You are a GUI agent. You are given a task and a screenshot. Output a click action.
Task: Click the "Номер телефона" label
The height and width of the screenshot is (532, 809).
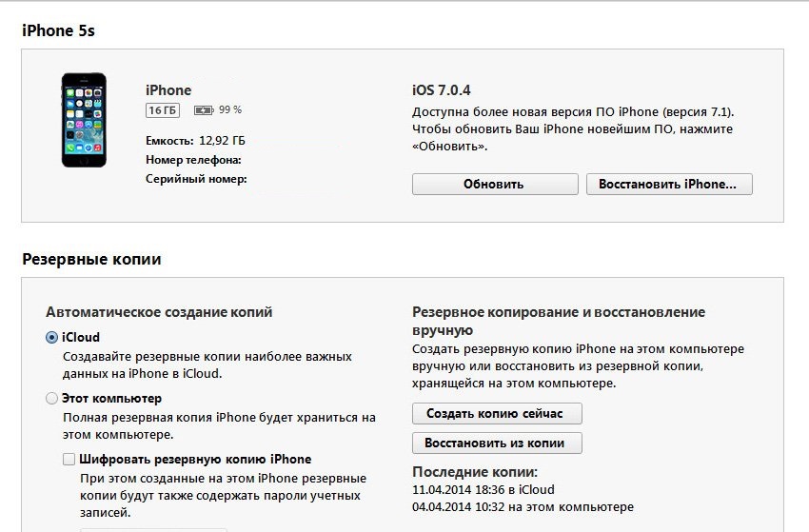tap(193, 160)
